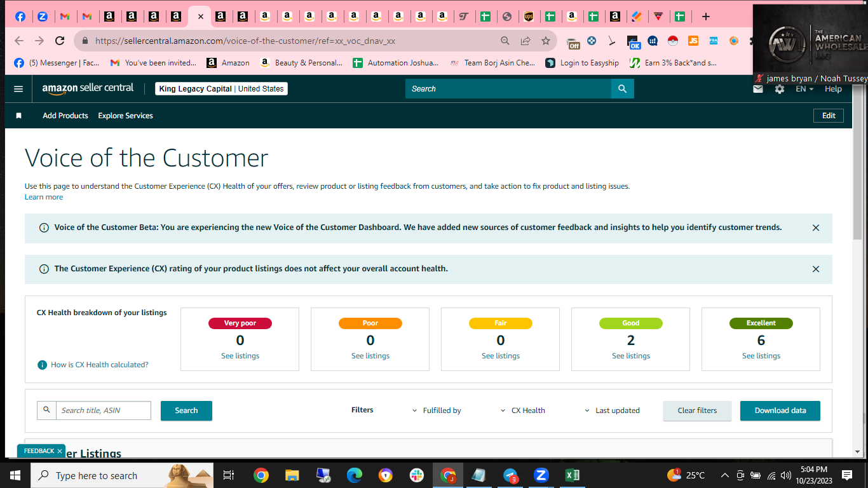Close the Feedback tab with its X
Screen dimensions: 868x488
pos(60,451)
